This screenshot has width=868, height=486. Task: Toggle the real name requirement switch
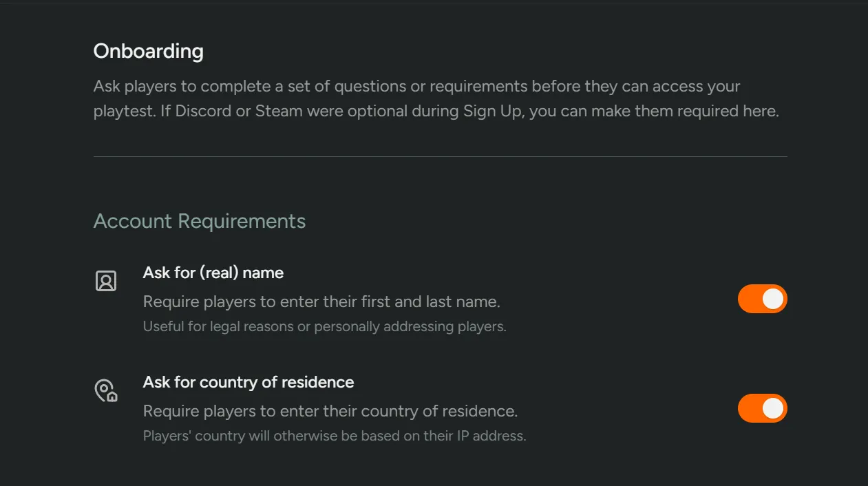(x=762, y=299)
